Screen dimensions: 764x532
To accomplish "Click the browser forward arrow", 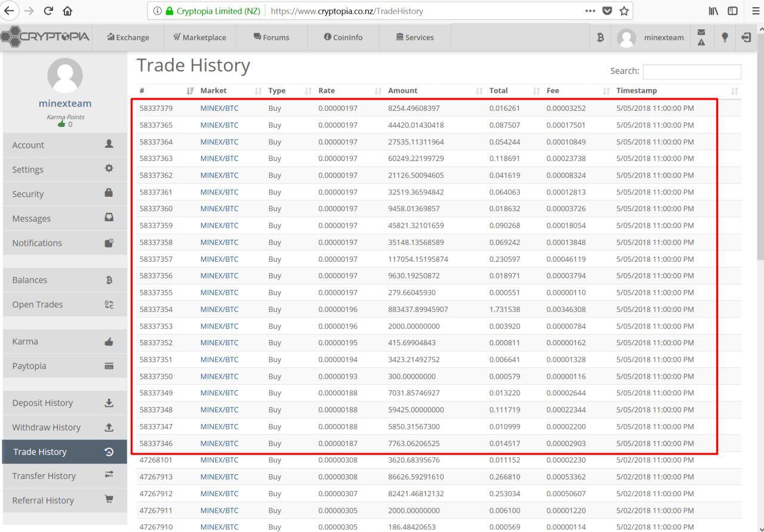I will tap(29, 11).
